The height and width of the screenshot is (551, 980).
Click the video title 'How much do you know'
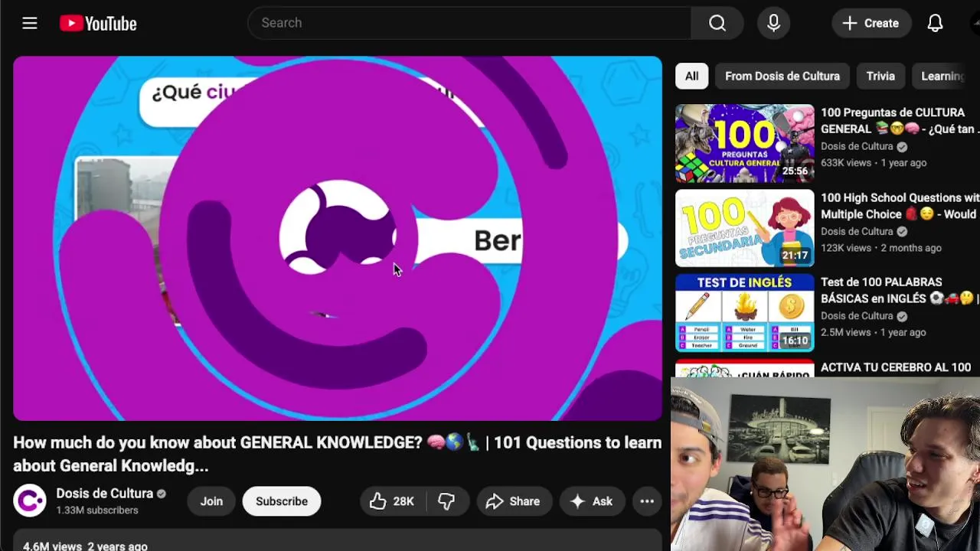[x=337, y=454]
